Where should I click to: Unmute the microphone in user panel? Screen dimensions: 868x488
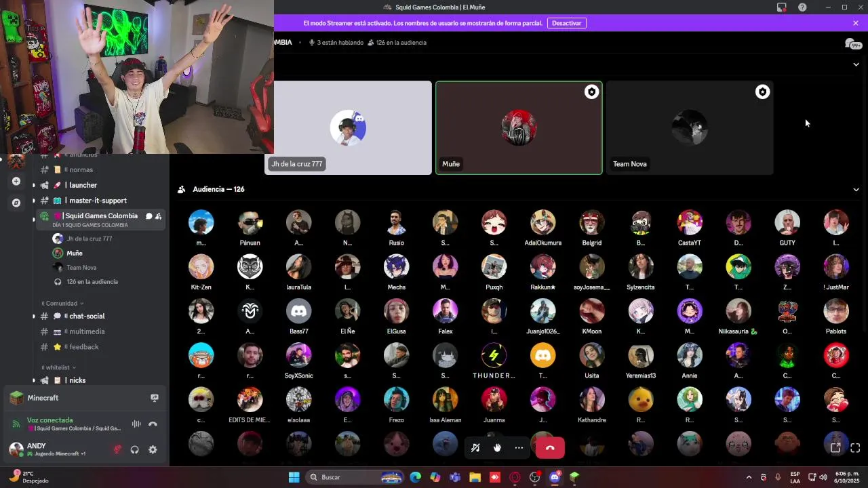coord(117,449)
